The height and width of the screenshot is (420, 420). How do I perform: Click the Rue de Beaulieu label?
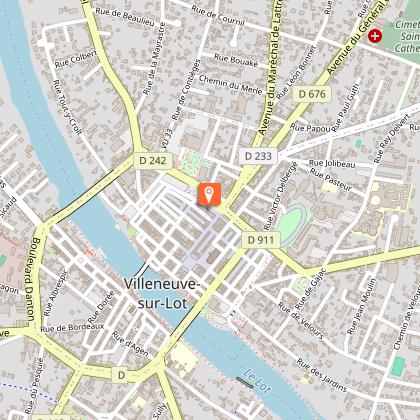point(125,17)
